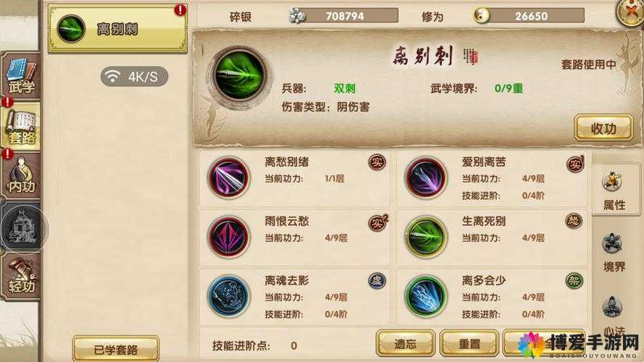Click the 碎银 silver currency icon
The height and width of the screenshot is (362, 644).
pyautogui.click(x=297, y=16)
